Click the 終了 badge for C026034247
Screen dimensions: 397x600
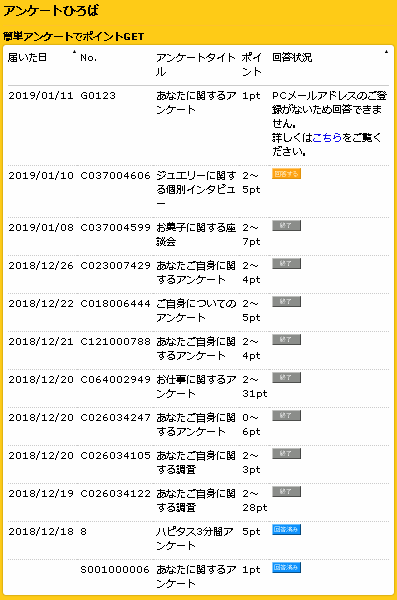coord(286,416)
